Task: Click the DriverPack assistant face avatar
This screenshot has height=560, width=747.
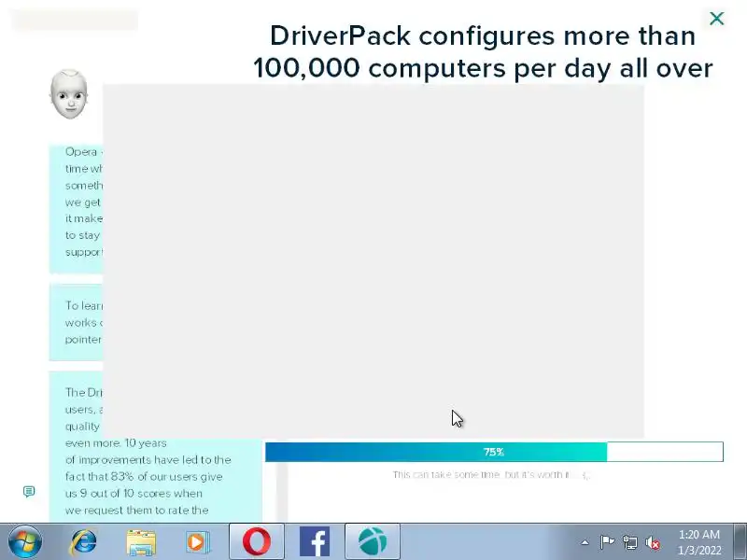Action: 69,94
